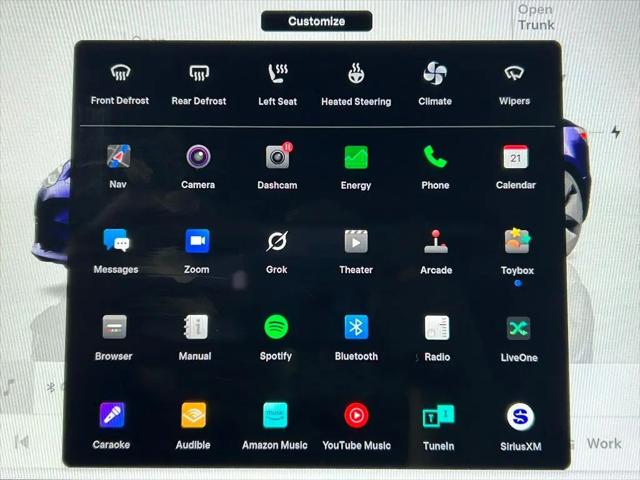Image resolution: width=640 pixels, height=480 pixels.
Task: Enable Heated Steering wheel
Action: [356, 84]
